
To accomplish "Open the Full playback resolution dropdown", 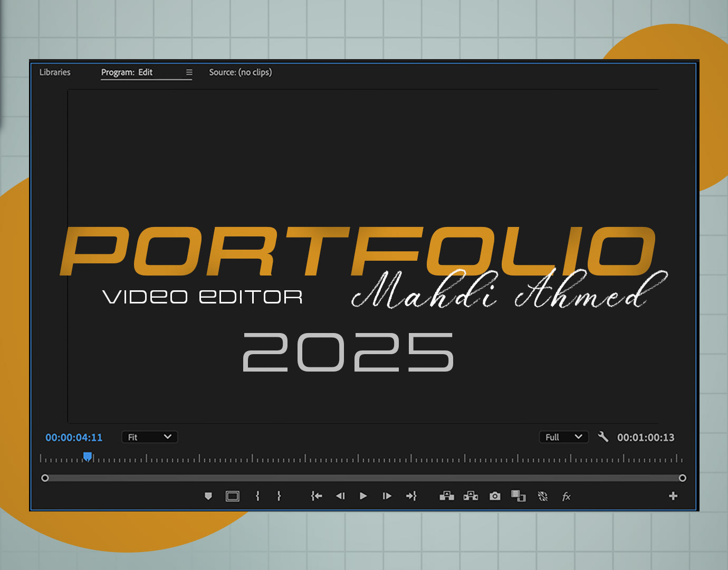I will [563, 437].
